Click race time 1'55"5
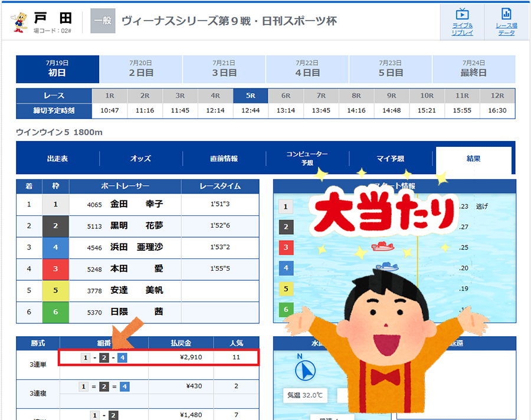 [x=220, y=268]
